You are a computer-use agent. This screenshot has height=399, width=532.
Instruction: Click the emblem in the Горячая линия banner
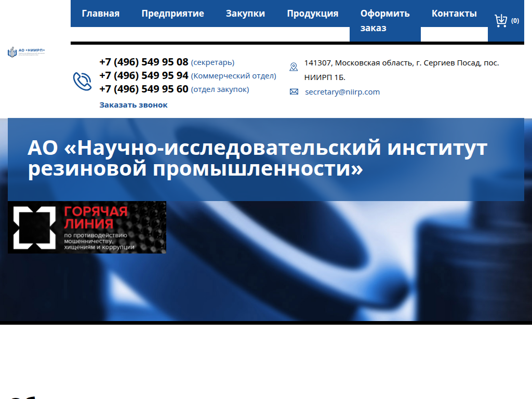[x=34, y=227]
